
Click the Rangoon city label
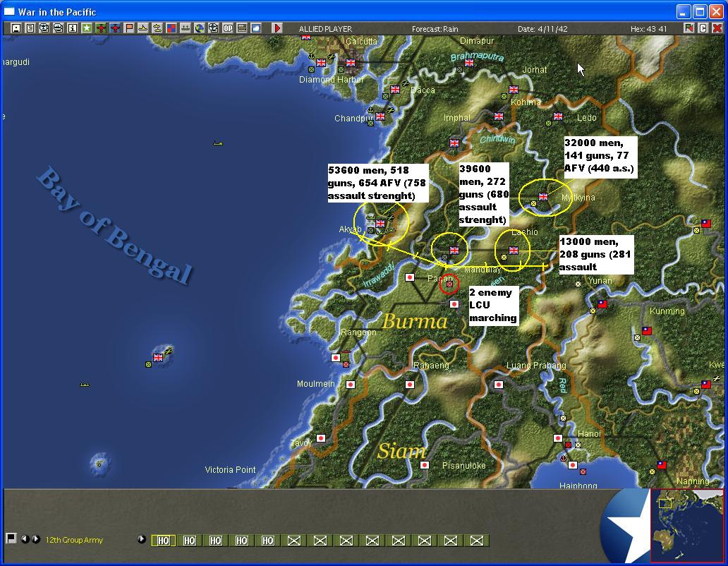click(x=358, y=332)
